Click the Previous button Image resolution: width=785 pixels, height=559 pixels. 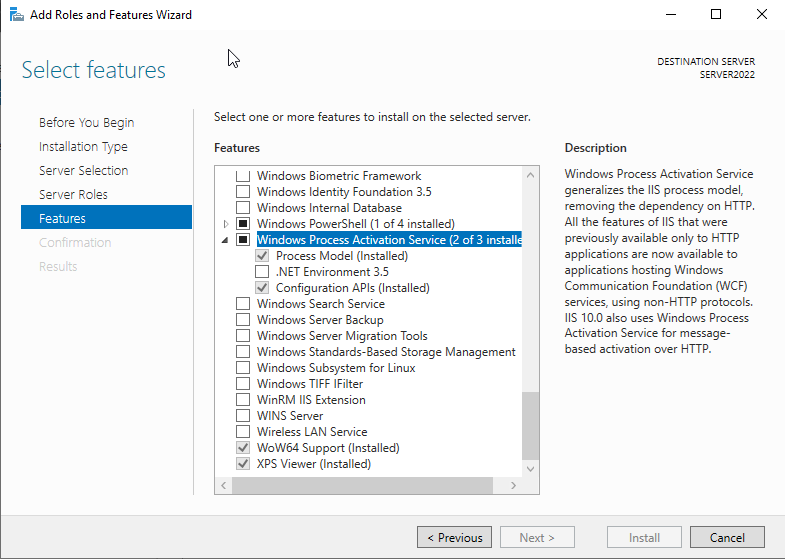(x=454, y=538)
